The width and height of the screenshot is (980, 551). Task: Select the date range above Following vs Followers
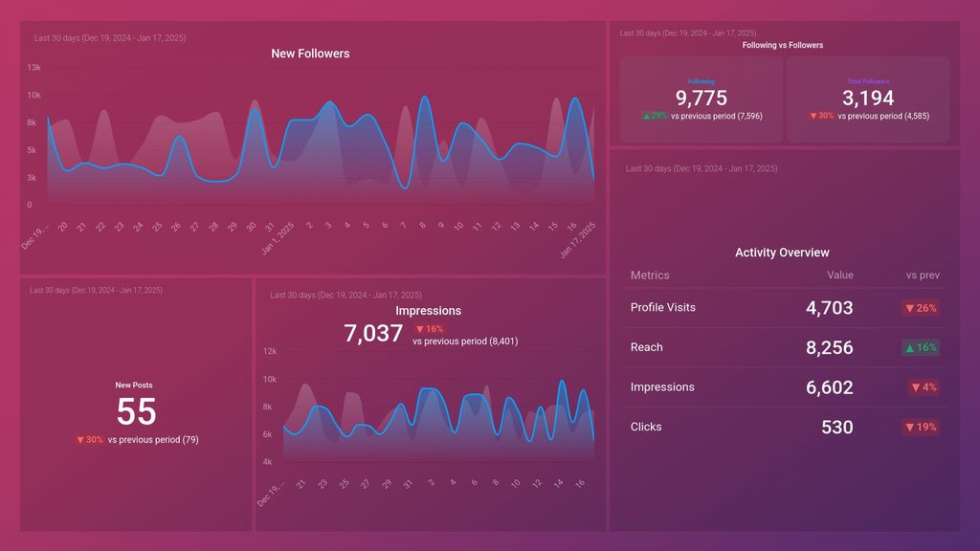point(688,33)
